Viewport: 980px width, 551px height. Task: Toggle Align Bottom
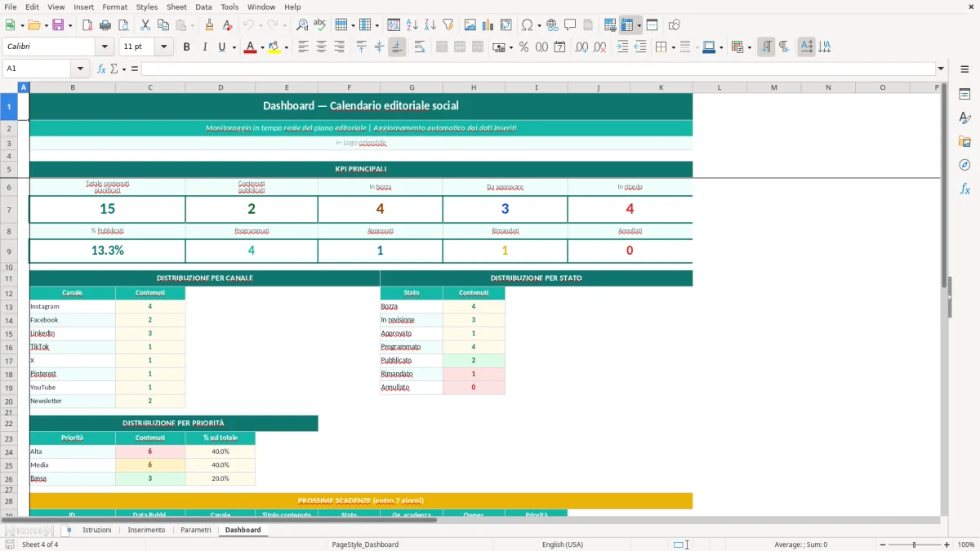[x=397, y=47]
